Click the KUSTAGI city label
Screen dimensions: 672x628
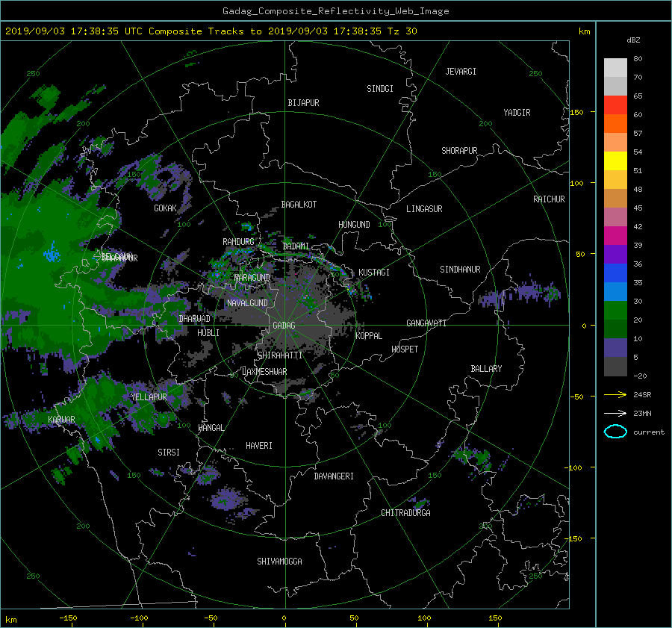pyautogui.click(x=374, y=273)
